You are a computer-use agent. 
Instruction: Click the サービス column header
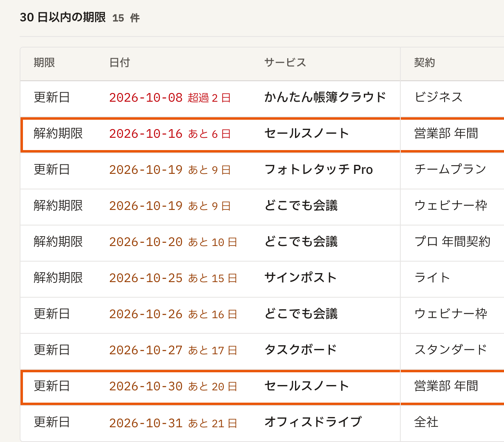(x=285, y=63)
